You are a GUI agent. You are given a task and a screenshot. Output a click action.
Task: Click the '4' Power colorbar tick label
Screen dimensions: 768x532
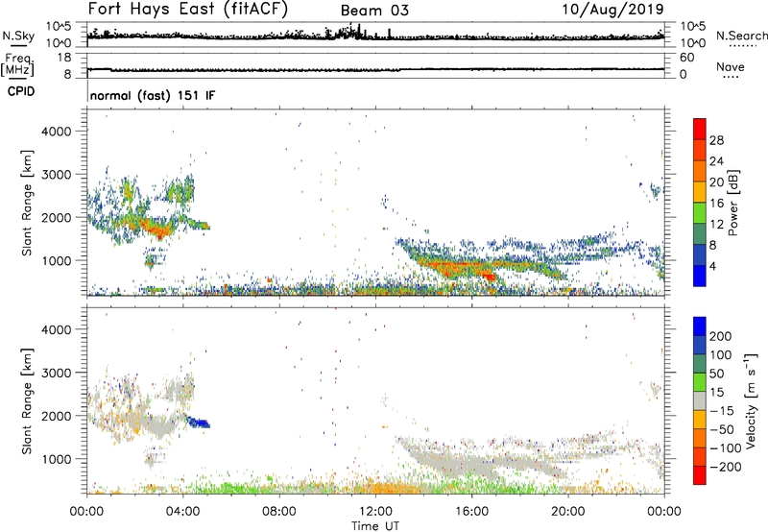coord(712,267)
